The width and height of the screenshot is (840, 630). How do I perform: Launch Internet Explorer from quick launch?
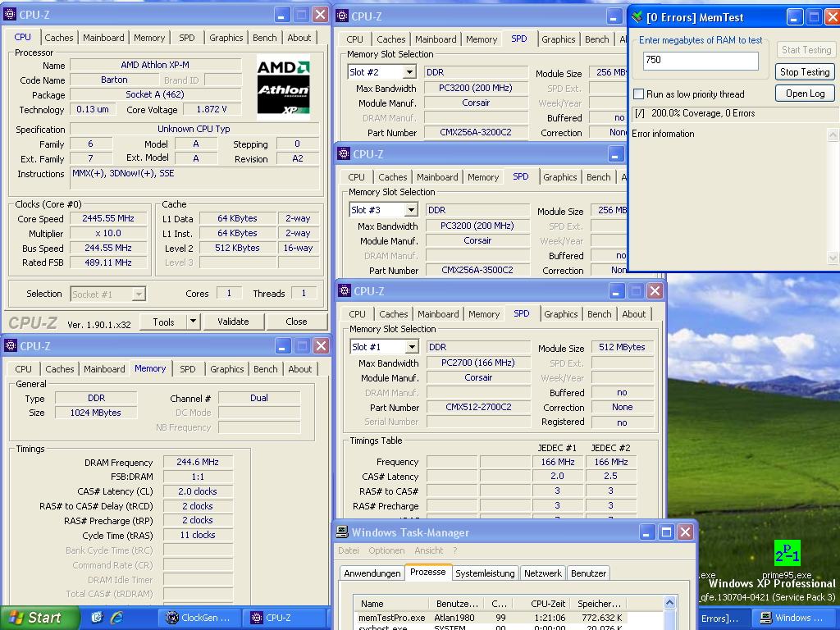[x=116, y=618]
